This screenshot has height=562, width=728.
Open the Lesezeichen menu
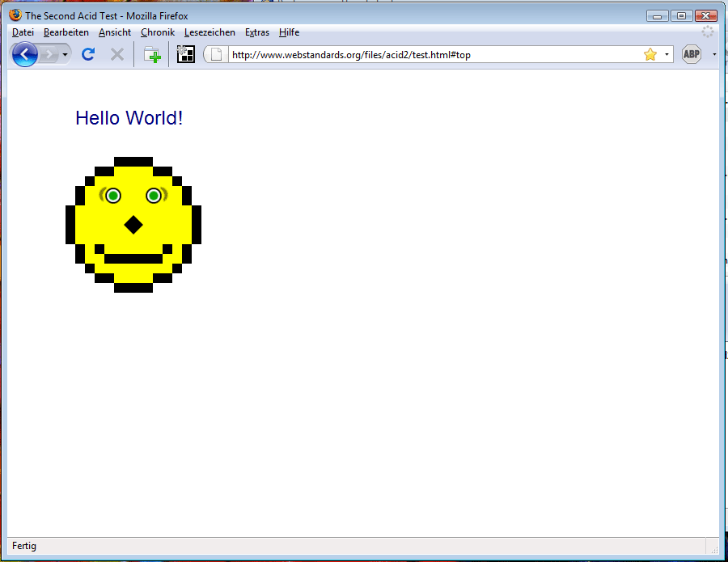click(210, 32)
